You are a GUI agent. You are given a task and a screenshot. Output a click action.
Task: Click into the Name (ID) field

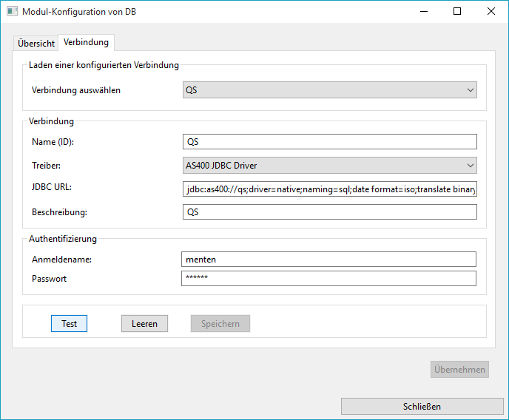point(329,142)
